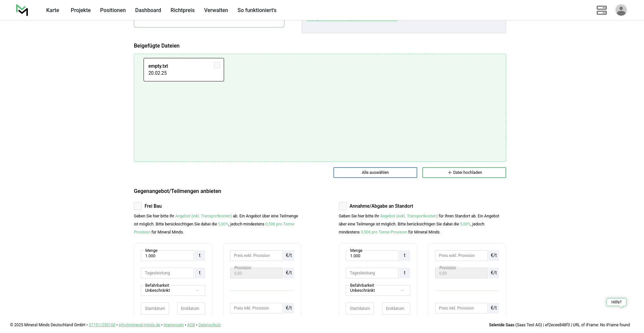
Task: Open the Hilfe? chat bubble
Action: click(x=616, y=302)
